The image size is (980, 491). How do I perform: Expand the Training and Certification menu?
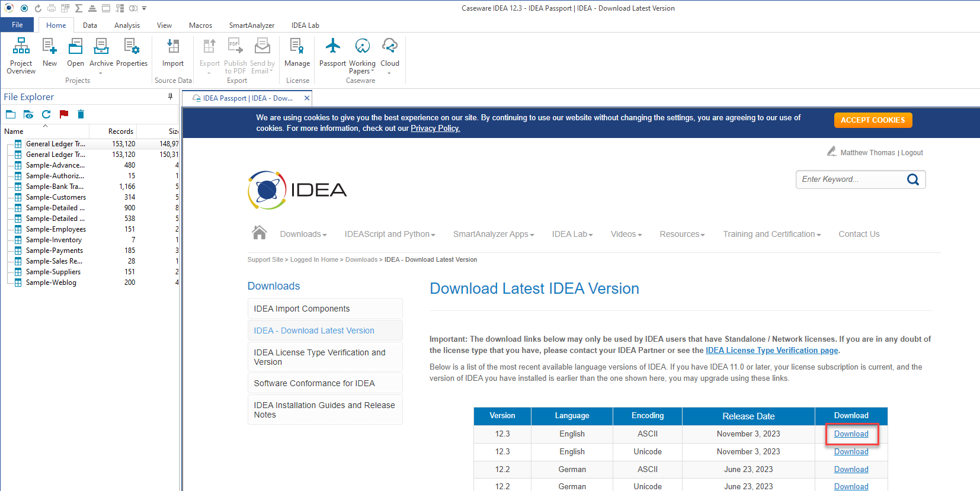[772, 234]
